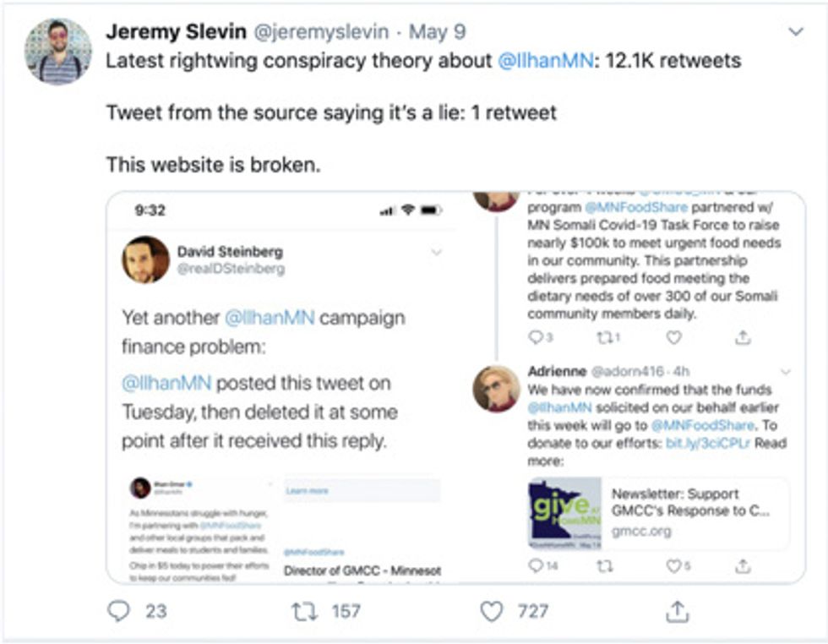Like Adrienne's reply with 5 likes
The image size is (828, 644).
coord(673,566)
